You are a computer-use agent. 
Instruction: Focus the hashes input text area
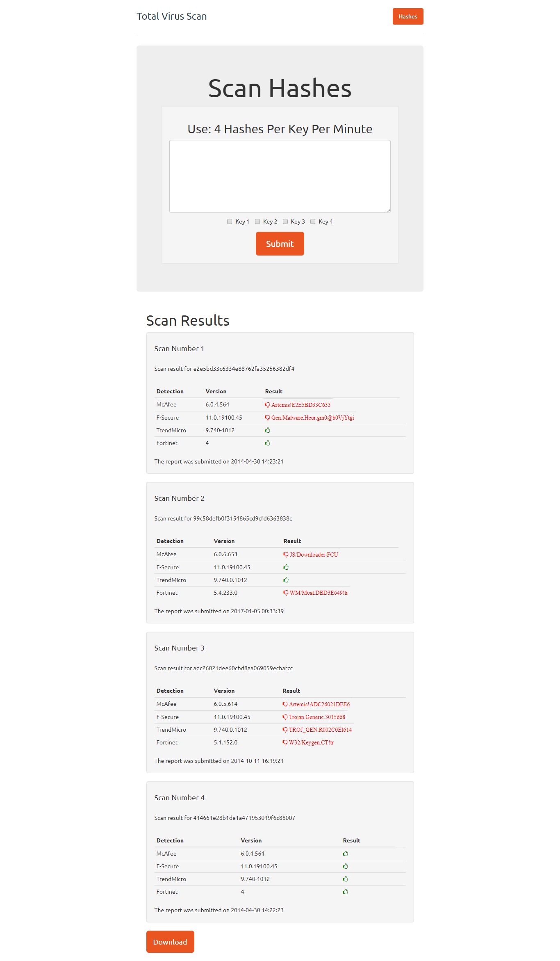coord(280,176)
